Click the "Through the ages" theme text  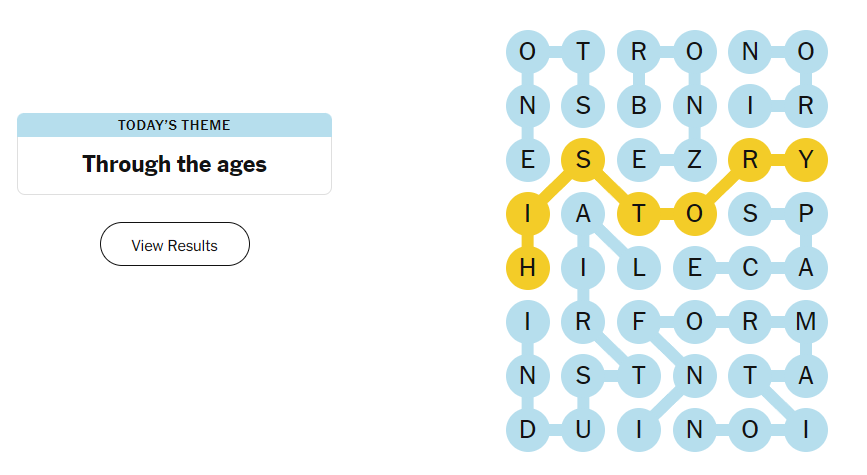(174, 164)
